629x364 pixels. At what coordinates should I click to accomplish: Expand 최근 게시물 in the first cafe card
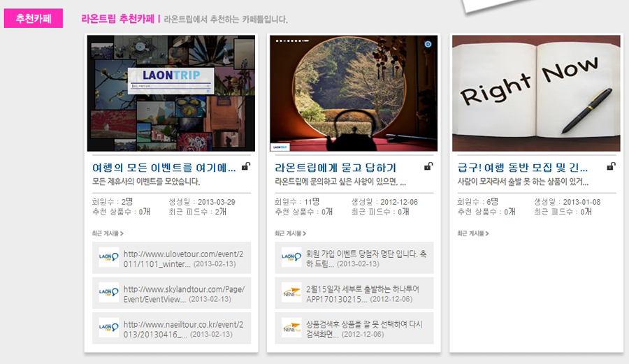coord(108,233)
